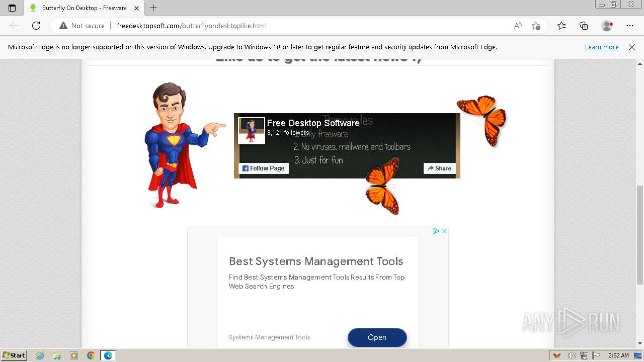The width and height of the screenshot is (644, 362).
Task: Click the butterfly near the Share button
Action: click(x=382, y=186)
